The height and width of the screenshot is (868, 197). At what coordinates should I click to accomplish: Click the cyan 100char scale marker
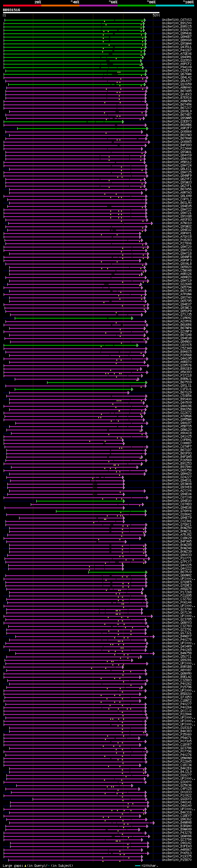pos(137,866)
